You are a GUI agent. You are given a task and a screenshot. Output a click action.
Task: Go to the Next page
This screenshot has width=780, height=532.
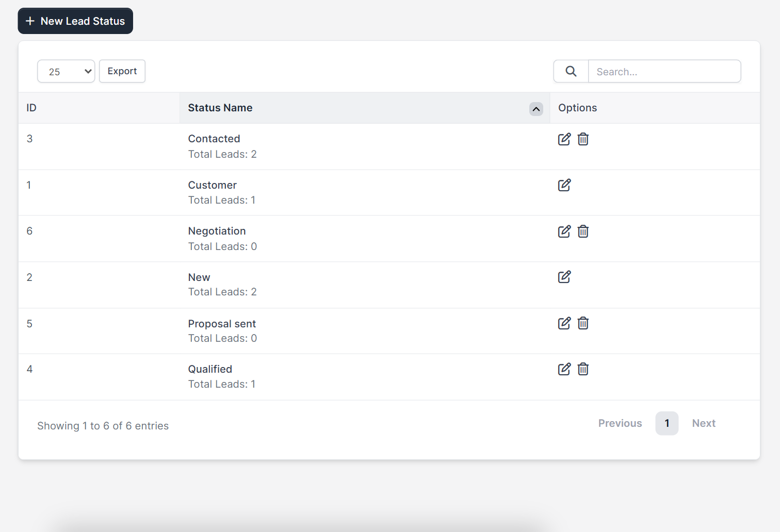704,423
